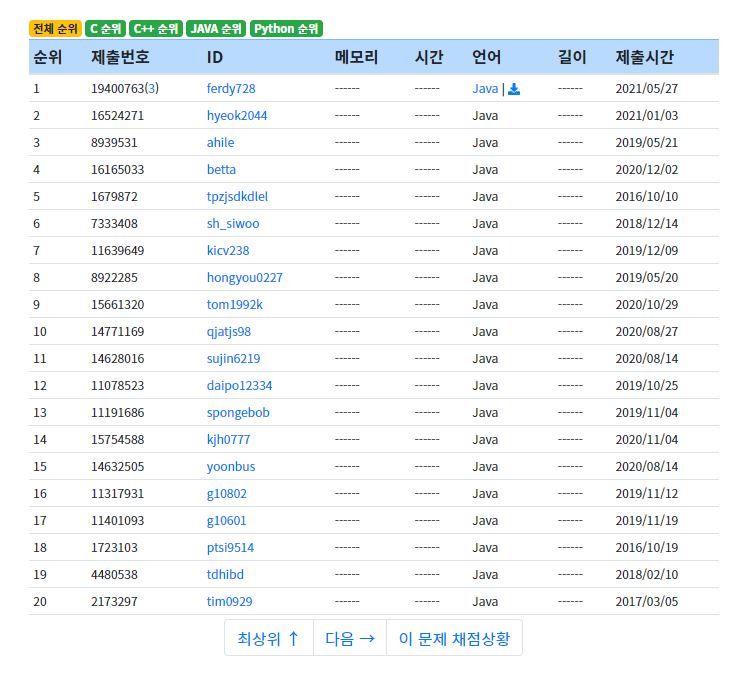Click the 제출번호 column header
742x674 pixels.
point(120,57)
